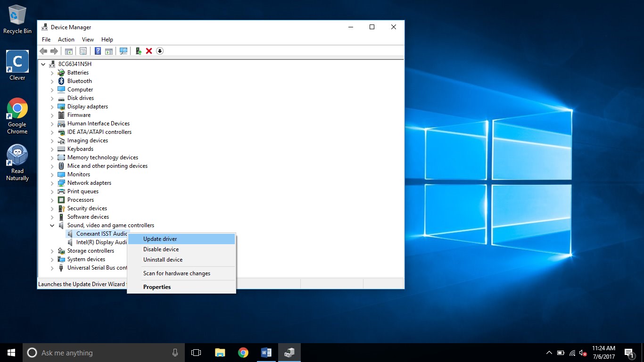Click the red X uninstall device icon

149,51
